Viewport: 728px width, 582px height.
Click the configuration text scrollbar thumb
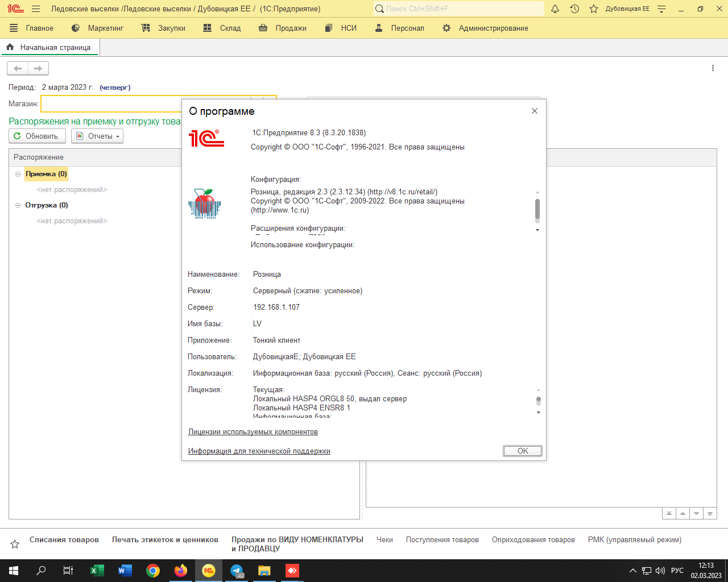point(537,210)
